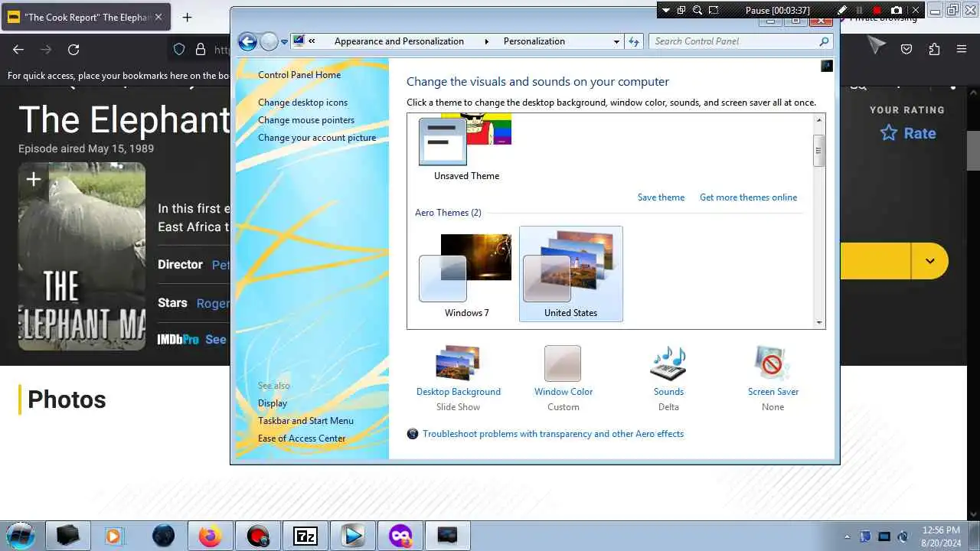
Task: Open Taskbar and Start Menu link
Action: click(305, 421)
